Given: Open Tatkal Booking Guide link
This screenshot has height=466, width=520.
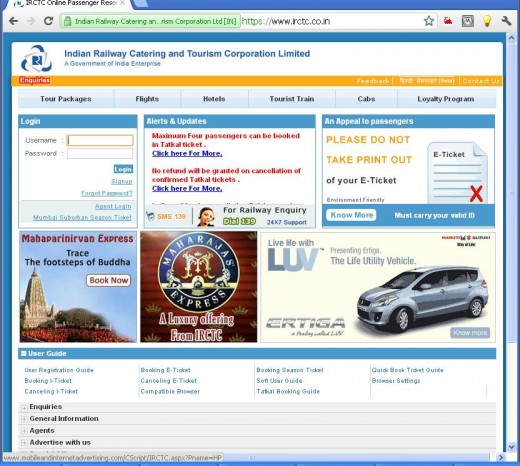Looking at the screenshot, I should 288,391.
